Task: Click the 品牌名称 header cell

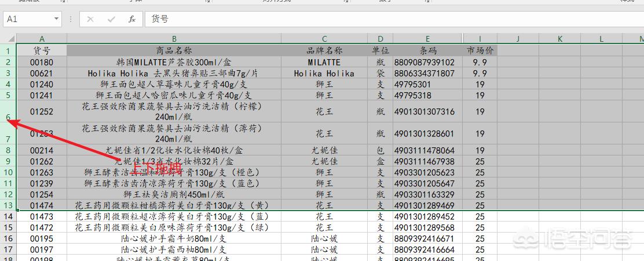Action: pyautogui.click(x=324, y=51)
